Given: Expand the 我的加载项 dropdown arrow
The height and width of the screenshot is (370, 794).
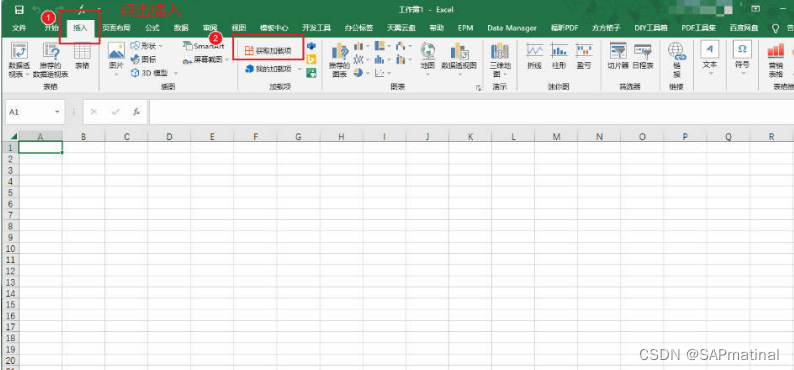Looking at the screenshot, I should (299, 68).
